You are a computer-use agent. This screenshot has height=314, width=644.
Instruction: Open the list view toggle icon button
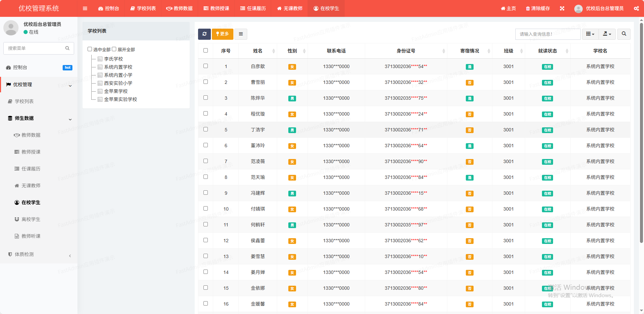tap(241, 34)
